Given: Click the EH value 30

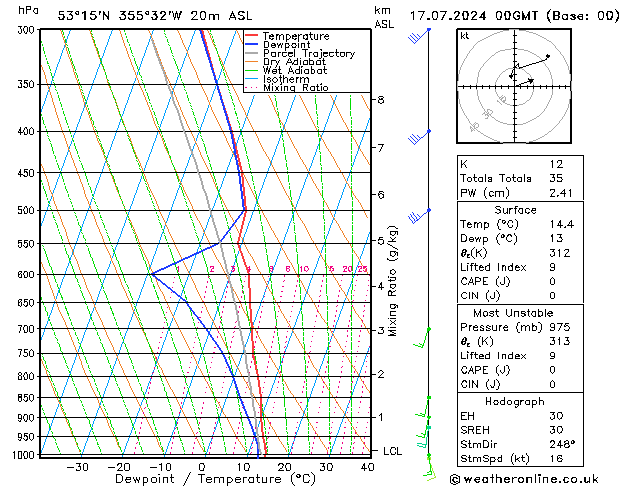Looking at the screenshot, I should point(556,416).
